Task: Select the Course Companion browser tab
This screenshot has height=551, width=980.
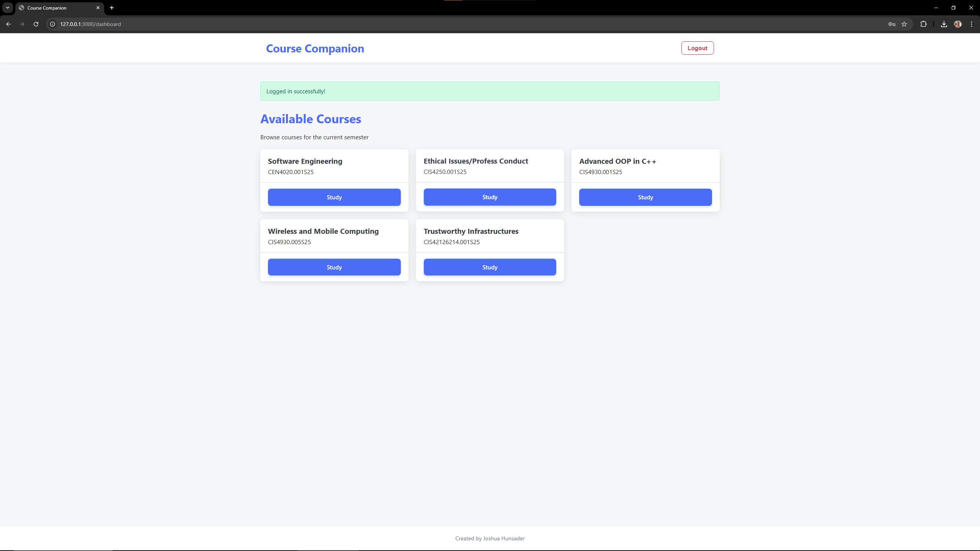Action: pyautogui.click(x=54, y=8)
